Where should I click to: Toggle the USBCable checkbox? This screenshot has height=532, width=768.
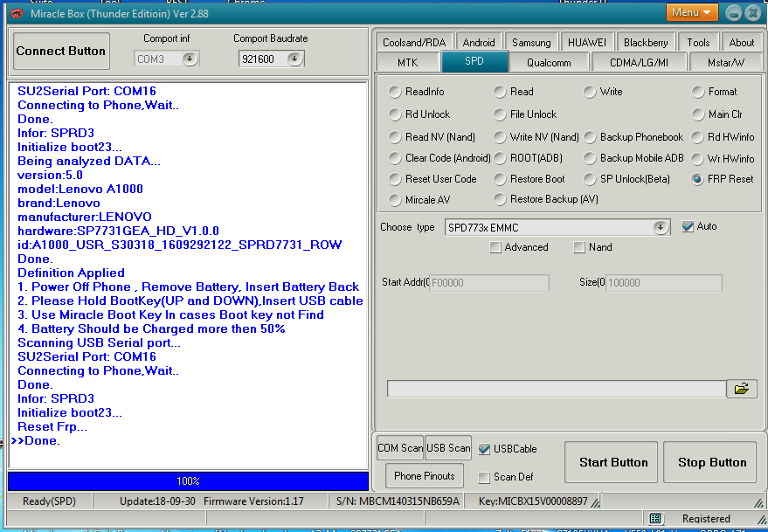tap(484, 449)
